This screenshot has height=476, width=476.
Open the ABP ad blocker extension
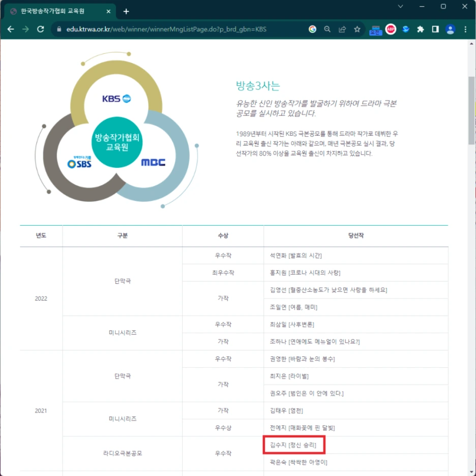(391, 29)
